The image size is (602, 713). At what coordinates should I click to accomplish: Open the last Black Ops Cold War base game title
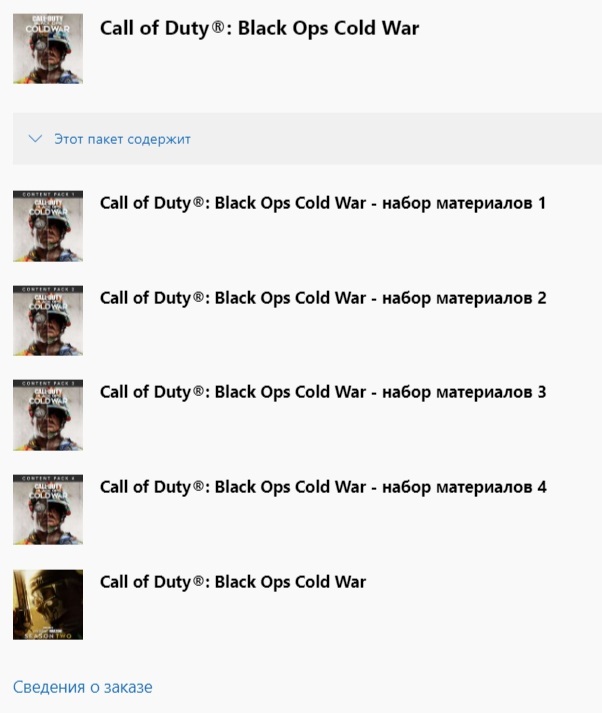[233, 582]
